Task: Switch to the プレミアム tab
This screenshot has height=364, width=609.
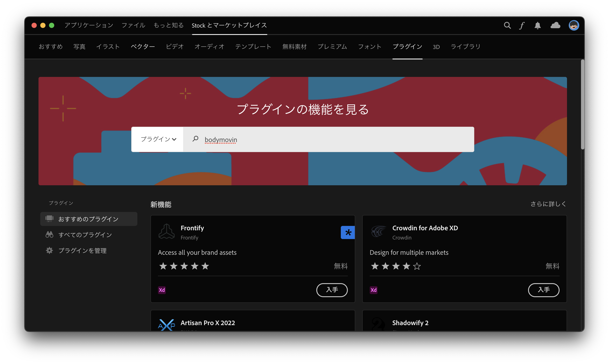Action: 332,47
